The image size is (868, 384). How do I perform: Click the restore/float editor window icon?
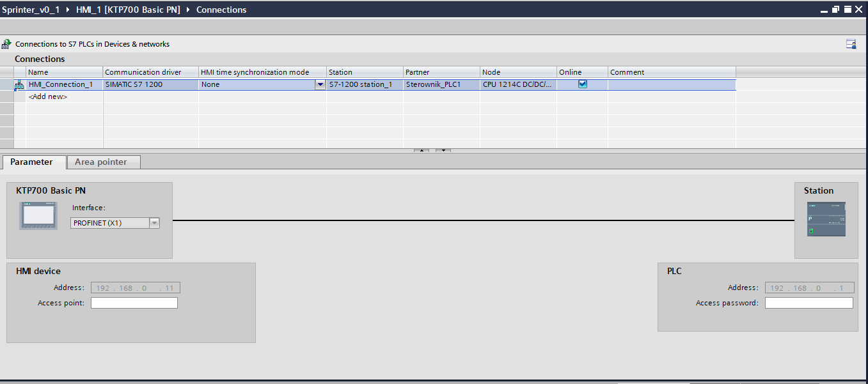[x=835, y=10]
